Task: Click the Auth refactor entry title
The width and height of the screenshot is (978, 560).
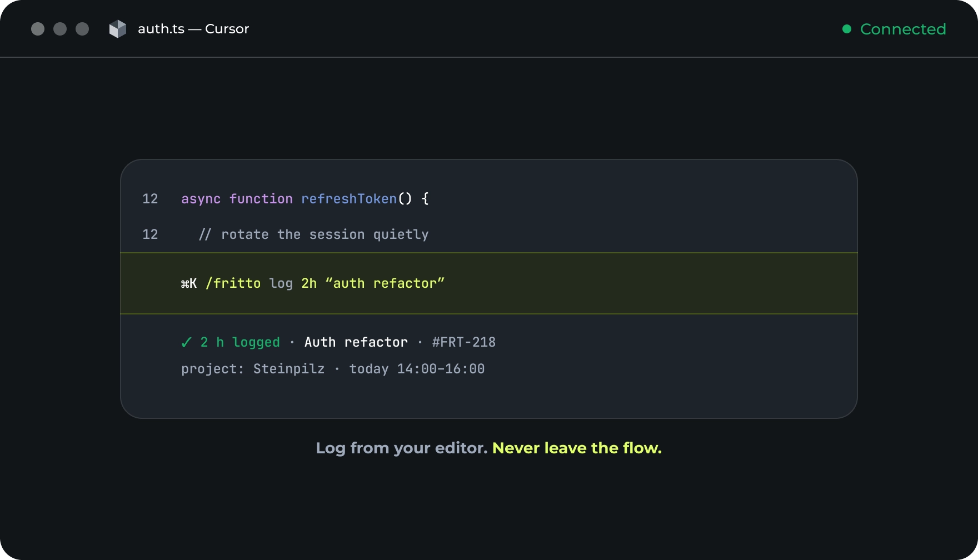Action: click(356, 342)
